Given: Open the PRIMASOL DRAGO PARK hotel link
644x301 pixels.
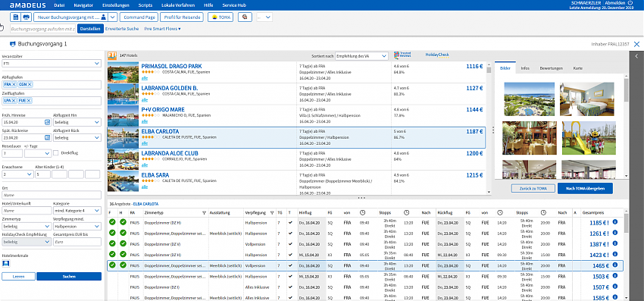Looking at the screenshot, I should click(171, 66).
